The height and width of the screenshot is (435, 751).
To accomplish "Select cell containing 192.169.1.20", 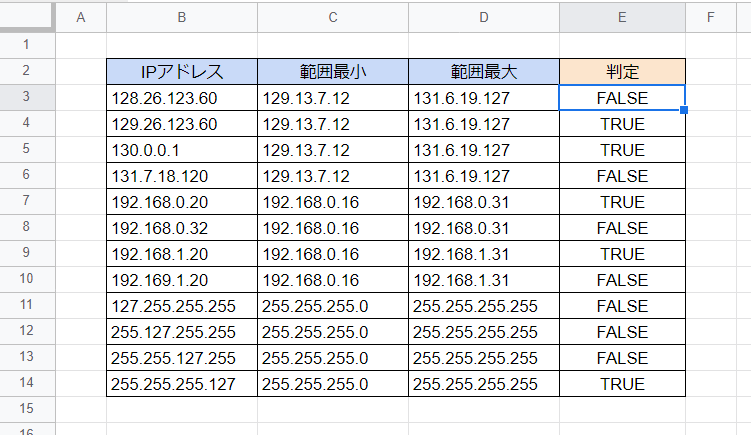I will click(x=182, y=280).
